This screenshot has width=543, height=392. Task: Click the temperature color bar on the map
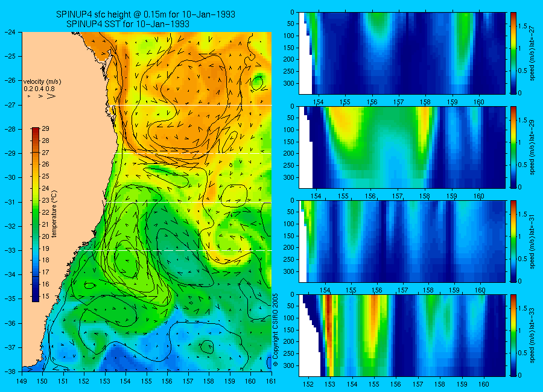click(36, 215)
